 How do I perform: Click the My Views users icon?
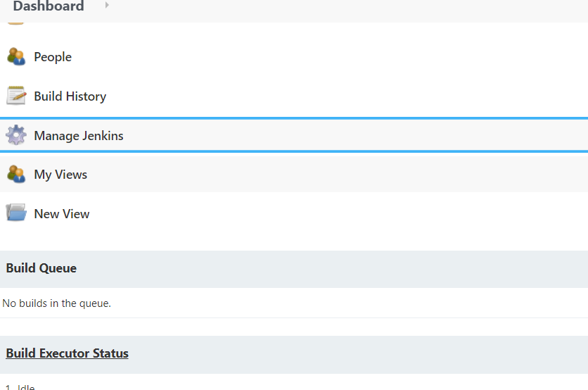(x=16, y=174)
